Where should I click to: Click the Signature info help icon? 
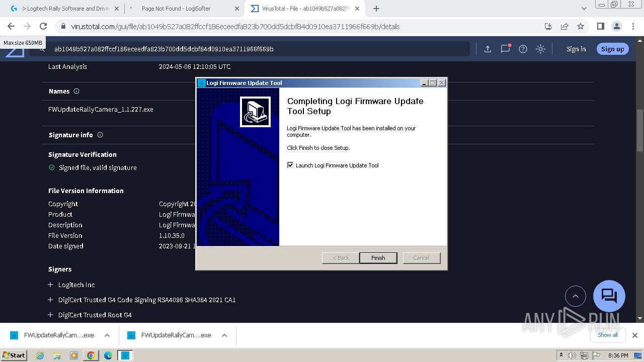click(x=100, y=135)
